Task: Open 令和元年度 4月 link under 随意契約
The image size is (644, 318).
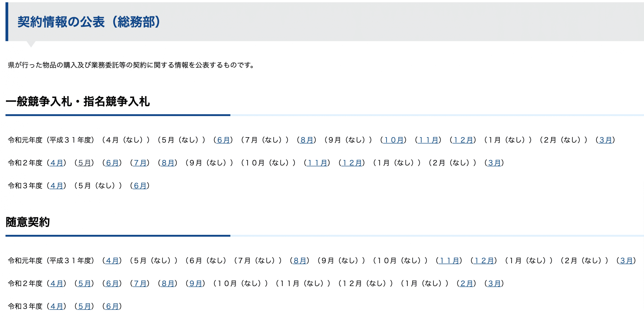Action: 112,261
